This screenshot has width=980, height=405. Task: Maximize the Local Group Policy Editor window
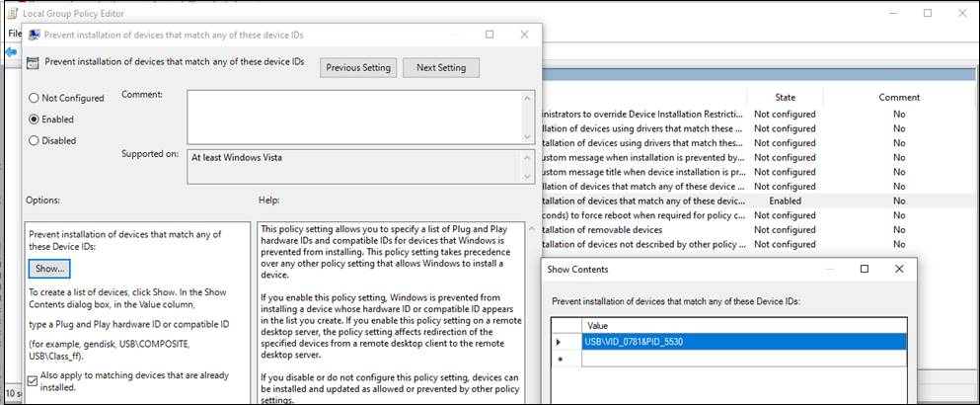pos(928,13)
